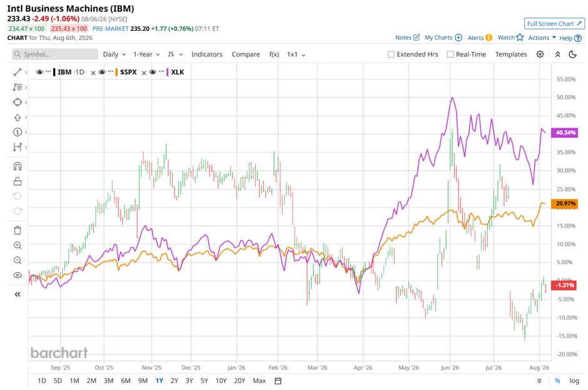Collapse the left drawing toolbar
The width and height of the screenshot is (588, 390).
click(x=18, y=294)
